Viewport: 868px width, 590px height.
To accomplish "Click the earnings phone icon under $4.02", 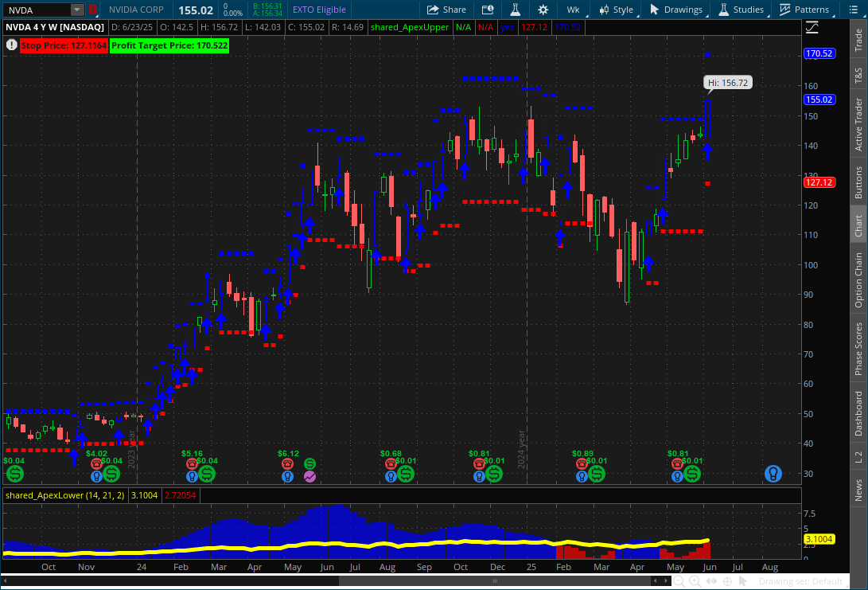I will point(96,463).
